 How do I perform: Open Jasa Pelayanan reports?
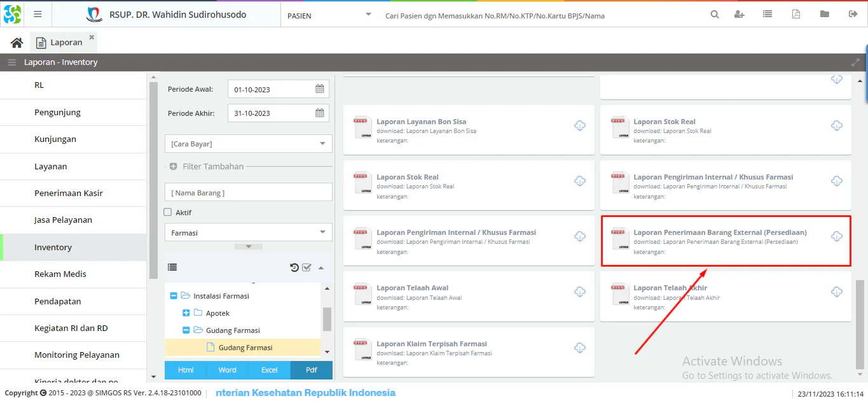(73, 220)
